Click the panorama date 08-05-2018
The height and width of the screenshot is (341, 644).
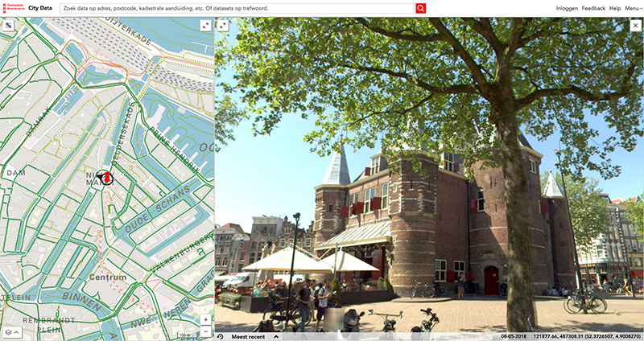tap(514, 337)
